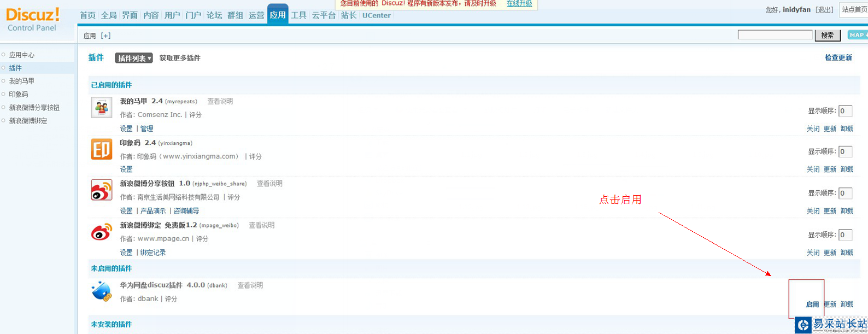
Task: Click 卸载 for 新浪微博分享按钮 plugin
Action: pos(847,211)
